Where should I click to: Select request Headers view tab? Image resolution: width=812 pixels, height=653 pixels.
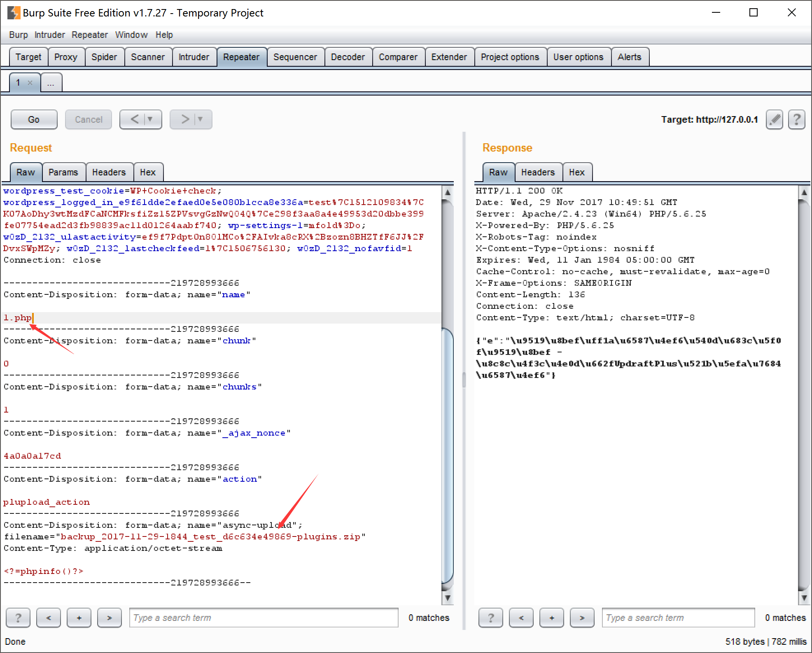click(x=109, y=172)
